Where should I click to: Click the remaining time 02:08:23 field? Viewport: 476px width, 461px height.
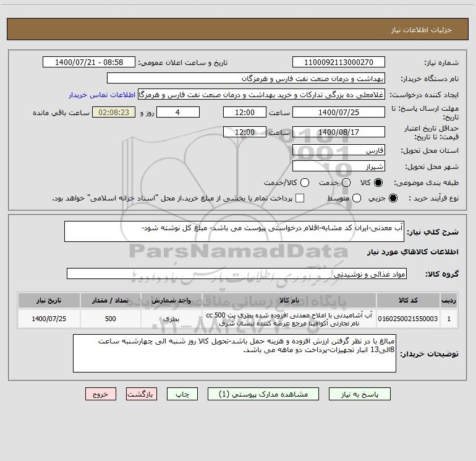coord(114,112)
